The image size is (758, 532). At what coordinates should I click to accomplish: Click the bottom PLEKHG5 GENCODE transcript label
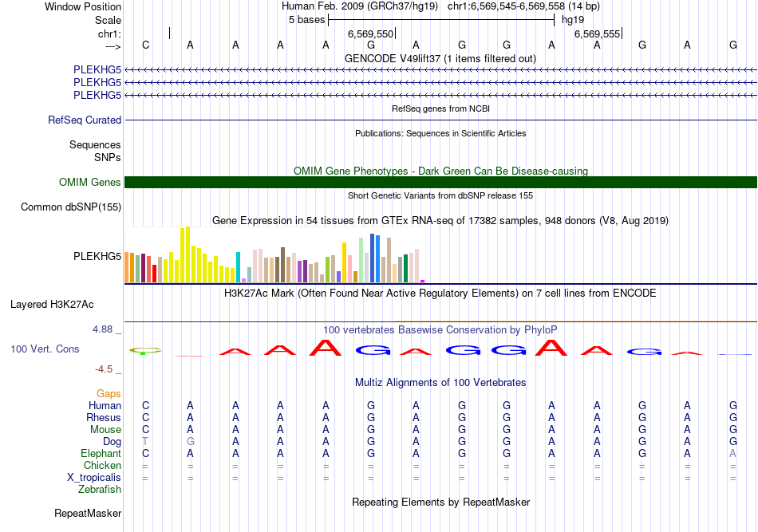tap(97, 95)
